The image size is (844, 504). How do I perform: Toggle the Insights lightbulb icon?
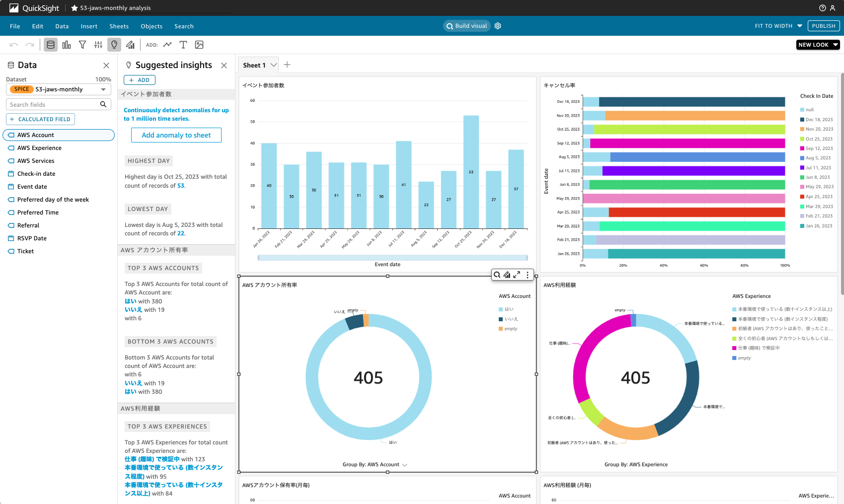(114, 45)
